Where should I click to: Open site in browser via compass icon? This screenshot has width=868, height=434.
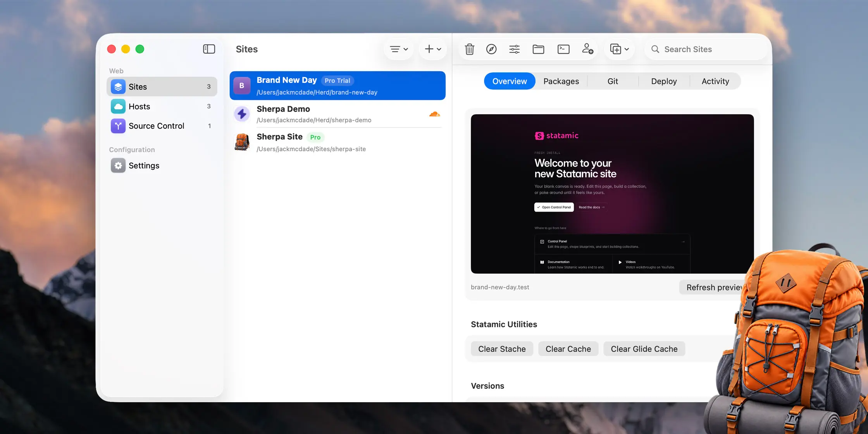pyautogui.click(x=491, y=49)
